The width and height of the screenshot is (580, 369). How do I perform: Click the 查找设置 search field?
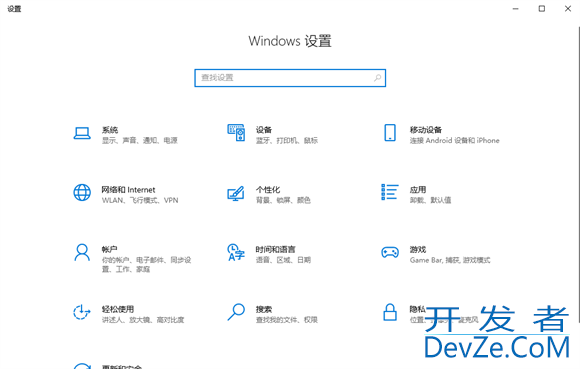click(290, 78)
